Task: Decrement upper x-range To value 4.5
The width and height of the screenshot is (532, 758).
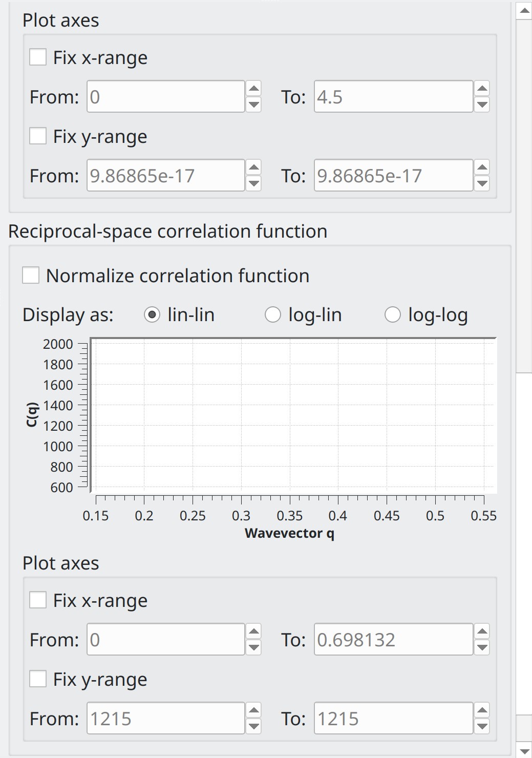Action: pos(482,104)
